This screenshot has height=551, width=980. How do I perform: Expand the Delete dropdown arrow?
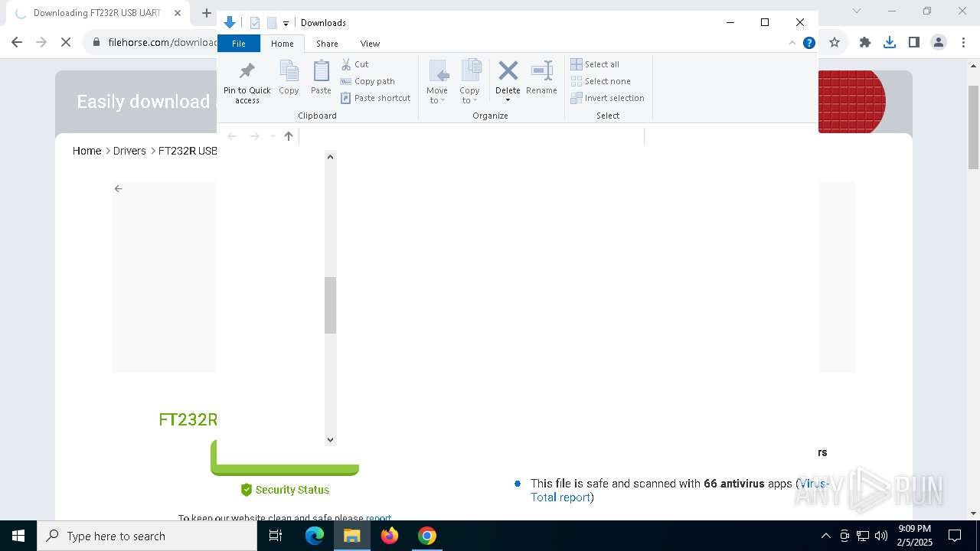(x=508, y=100)
